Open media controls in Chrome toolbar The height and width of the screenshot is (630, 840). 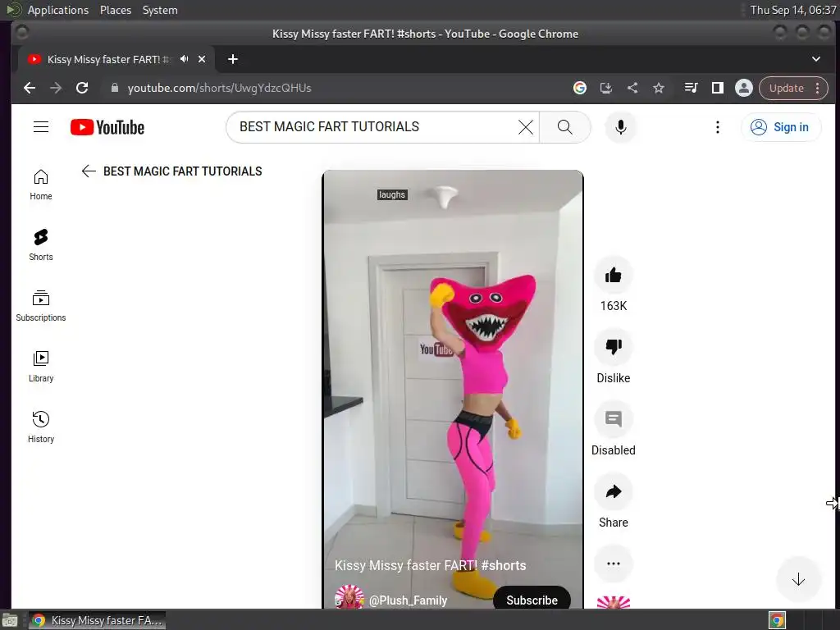point(691,88)
